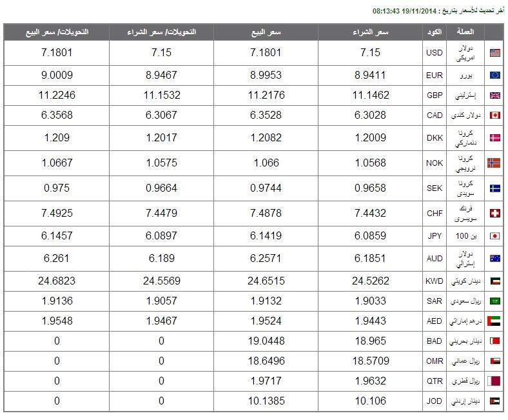Click the AUD transfers buying rate 6.189
This screenshot has height=420, width=508.
point(161,259)
